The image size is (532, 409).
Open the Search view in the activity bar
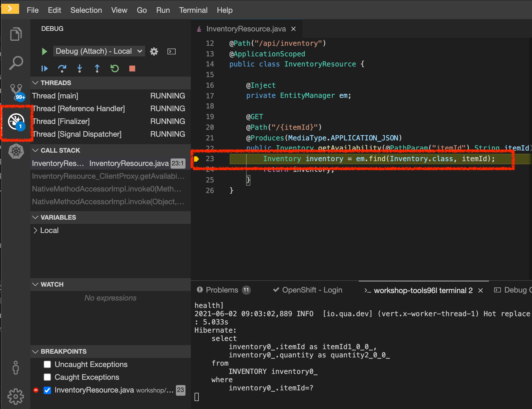[x=16, y=63]
